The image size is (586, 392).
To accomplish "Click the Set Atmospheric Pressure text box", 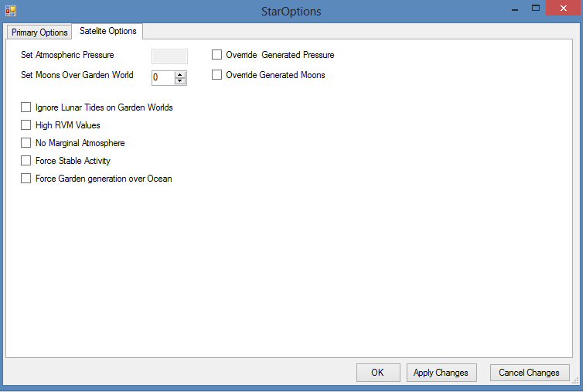I will click(x=169, y=56).
